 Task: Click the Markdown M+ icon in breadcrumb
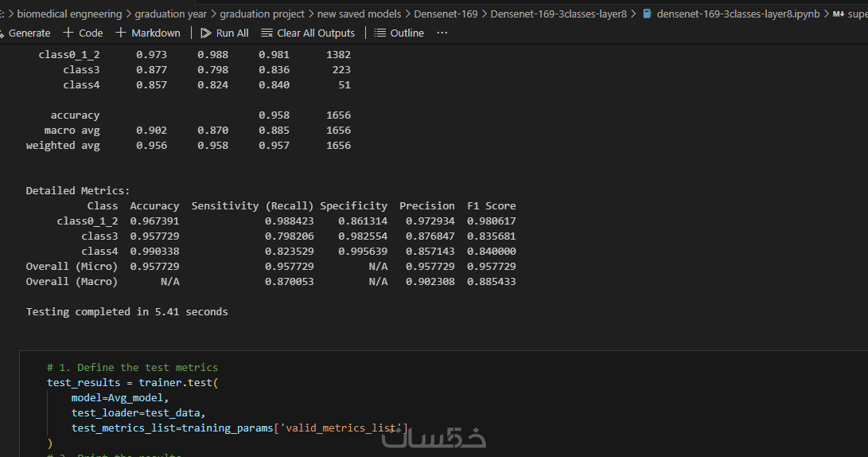click(x=838, y=14)
